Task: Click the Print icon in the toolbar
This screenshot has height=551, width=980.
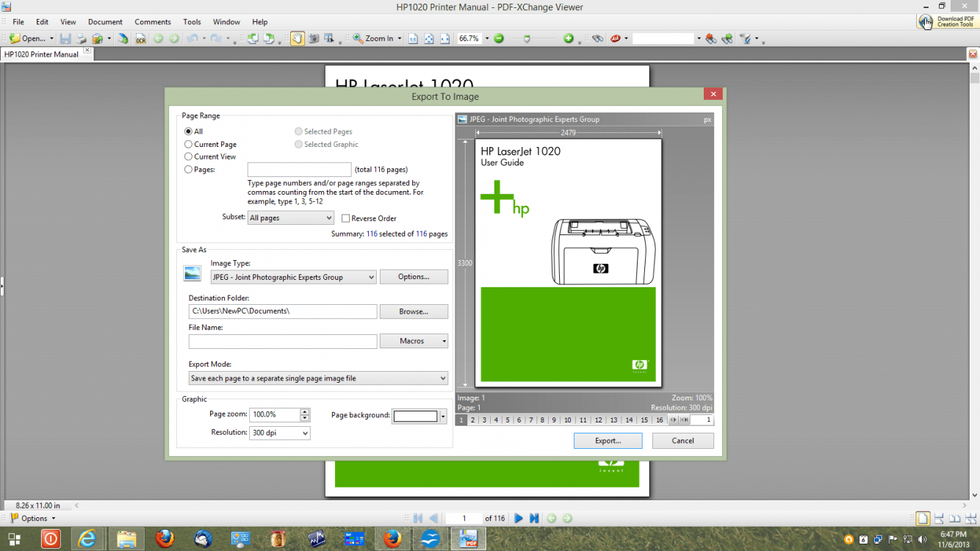Action: coord(81,38)
